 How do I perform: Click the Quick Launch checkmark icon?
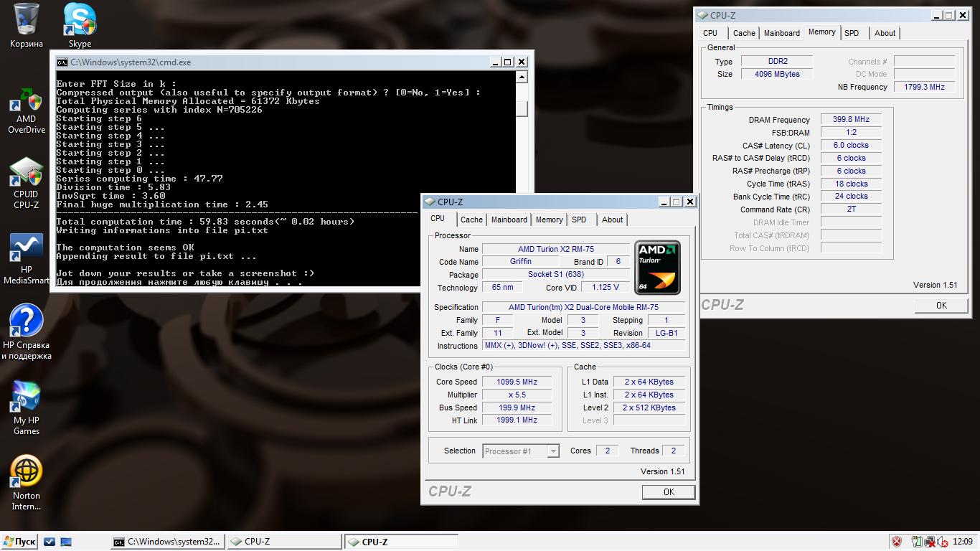point(50,542)
